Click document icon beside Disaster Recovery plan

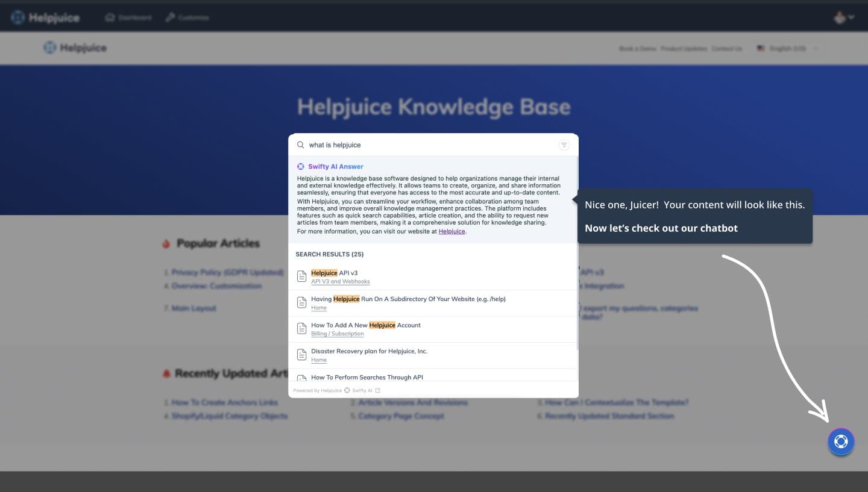click(302, 355)
